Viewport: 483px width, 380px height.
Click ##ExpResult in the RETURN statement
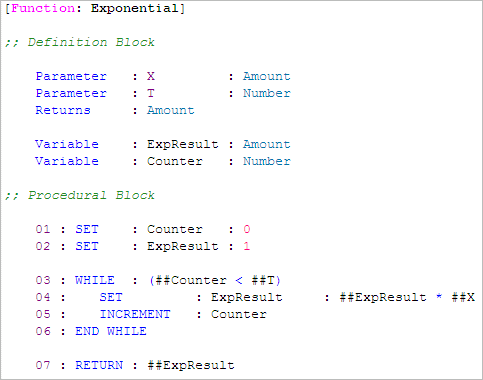click(191, 366)
